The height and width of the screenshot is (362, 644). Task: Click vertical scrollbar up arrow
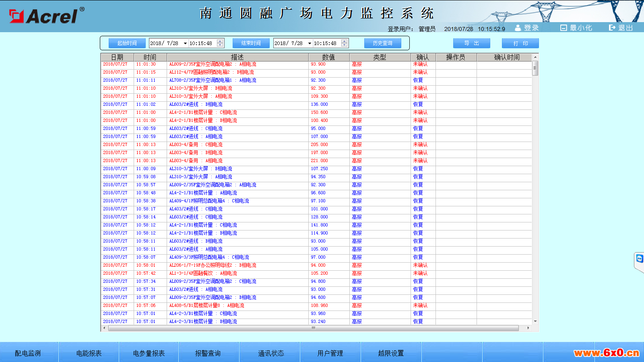pos(535,57)
